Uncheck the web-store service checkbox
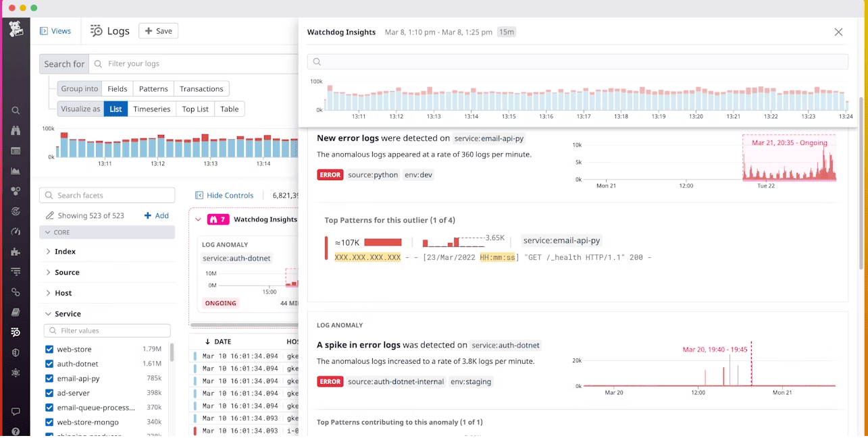868x438 pixels. (49, 350)
